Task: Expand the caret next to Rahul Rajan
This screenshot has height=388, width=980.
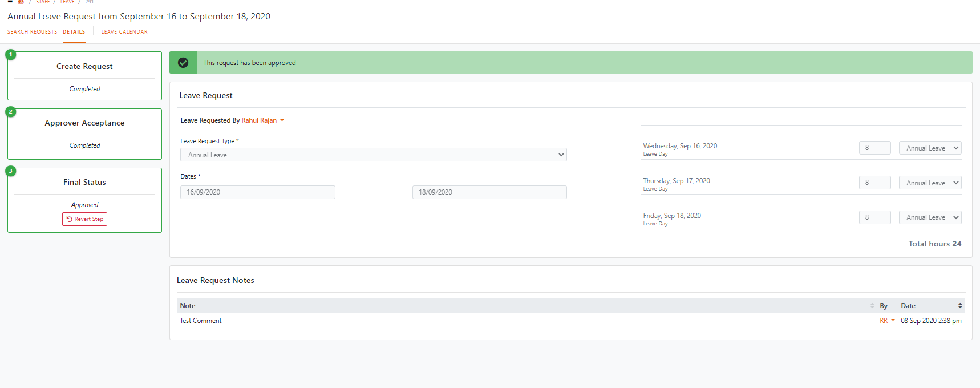Action: (282, 120)
